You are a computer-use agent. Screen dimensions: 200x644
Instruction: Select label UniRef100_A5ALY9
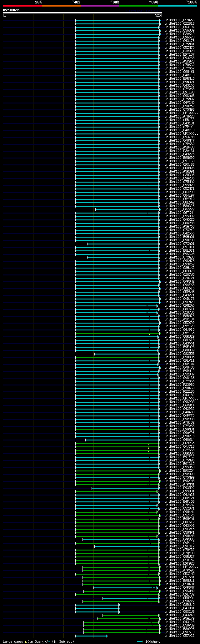coord(179,618)
